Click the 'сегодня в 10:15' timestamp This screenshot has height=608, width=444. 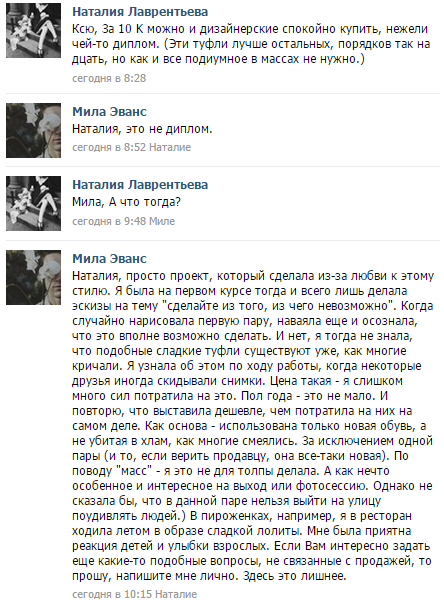(112, 594)
